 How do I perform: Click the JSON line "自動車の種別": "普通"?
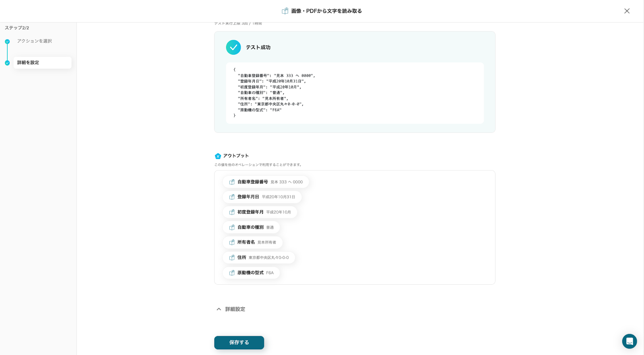tap(261, 93)
